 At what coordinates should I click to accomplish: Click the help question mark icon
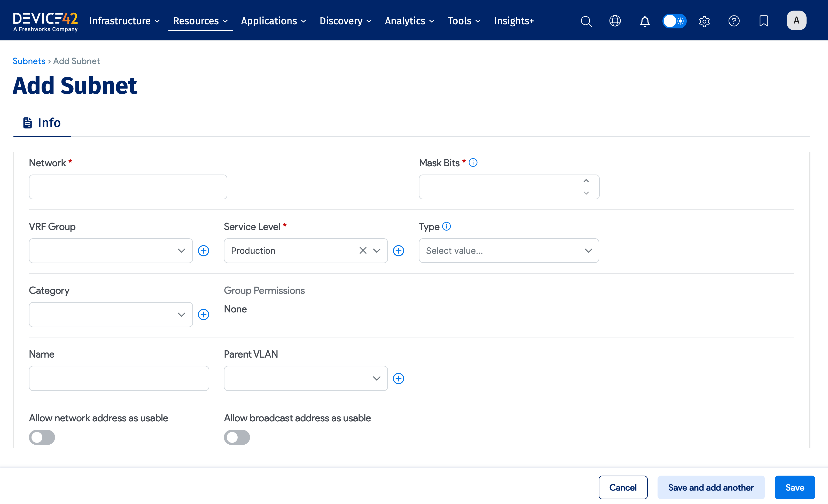734,21
